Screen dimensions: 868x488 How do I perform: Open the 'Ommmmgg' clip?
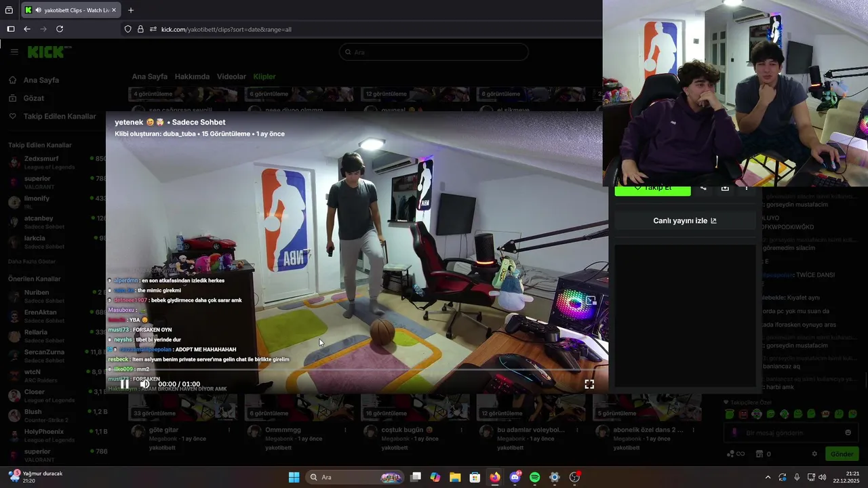[x=283, y=430]
